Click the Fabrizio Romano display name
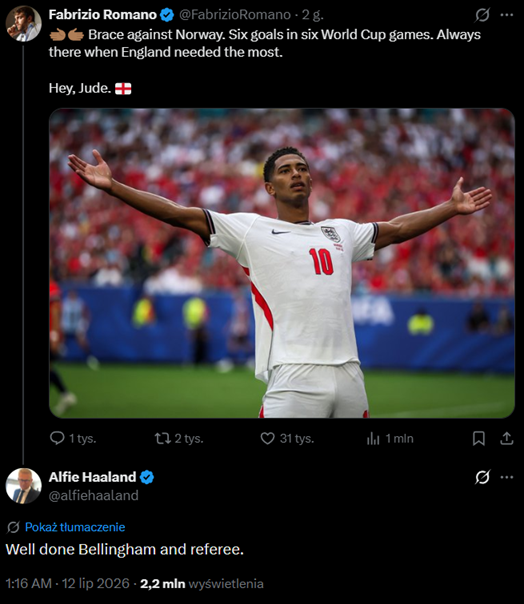524x604 pixels. click(x=102, y=15)
